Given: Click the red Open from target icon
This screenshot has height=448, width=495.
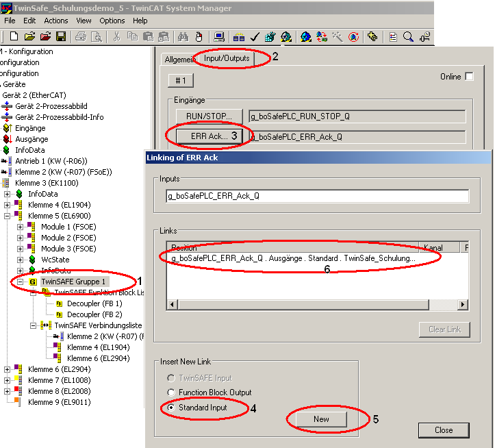Looking at the screenshot, I should click(45, 37).
